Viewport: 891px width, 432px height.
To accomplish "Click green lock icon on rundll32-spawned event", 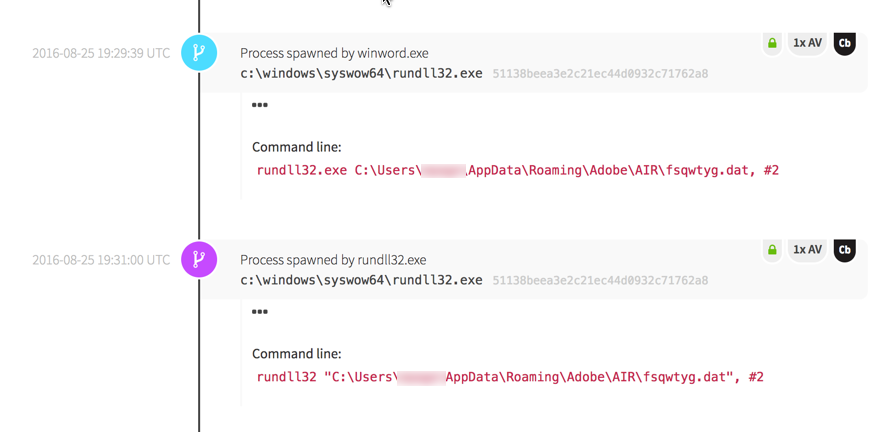I will (772, 250).
